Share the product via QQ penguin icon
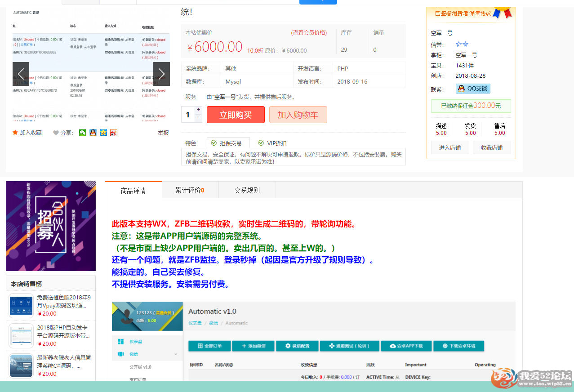 pyautogui.click(x=93, y=133)
